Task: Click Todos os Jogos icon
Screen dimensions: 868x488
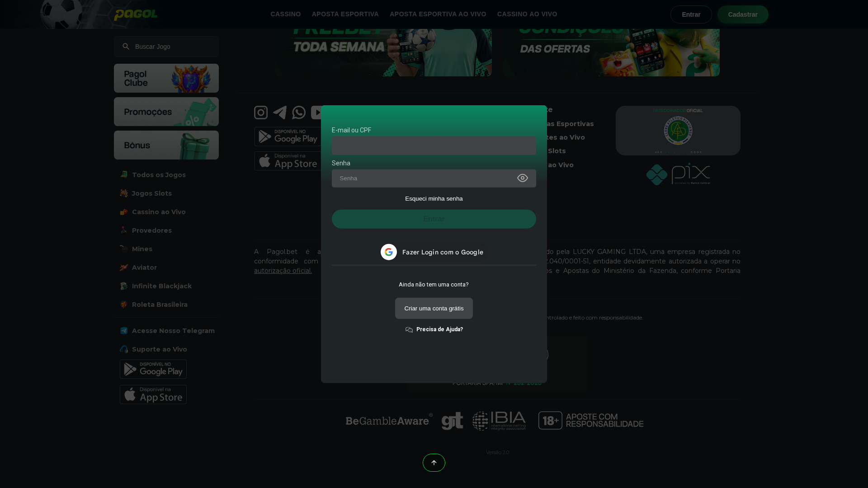Action: [124, 175]
